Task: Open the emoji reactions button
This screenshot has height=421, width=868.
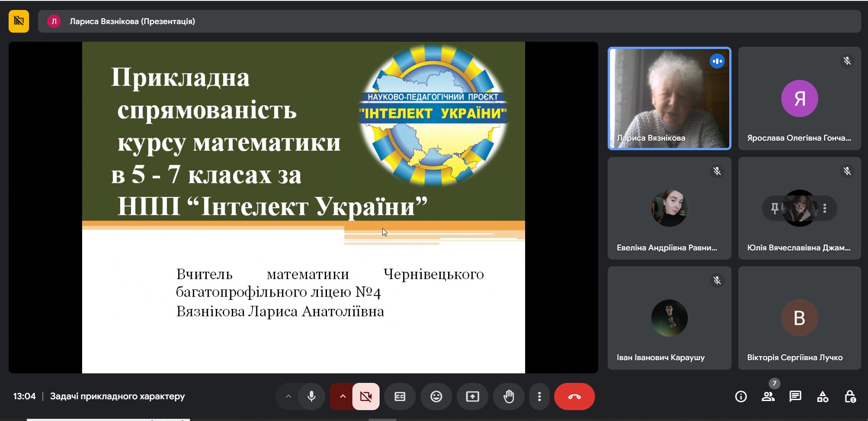Action: coord(436,397)
